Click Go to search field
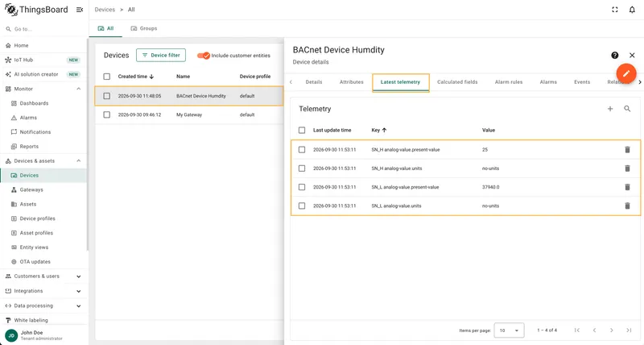The height and width of the screenshot is (345, 644). click(44, 29)
